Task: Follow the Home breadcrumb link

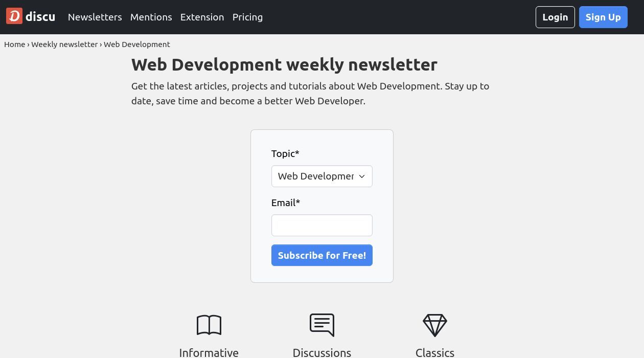Action: [x=15, y=44]
